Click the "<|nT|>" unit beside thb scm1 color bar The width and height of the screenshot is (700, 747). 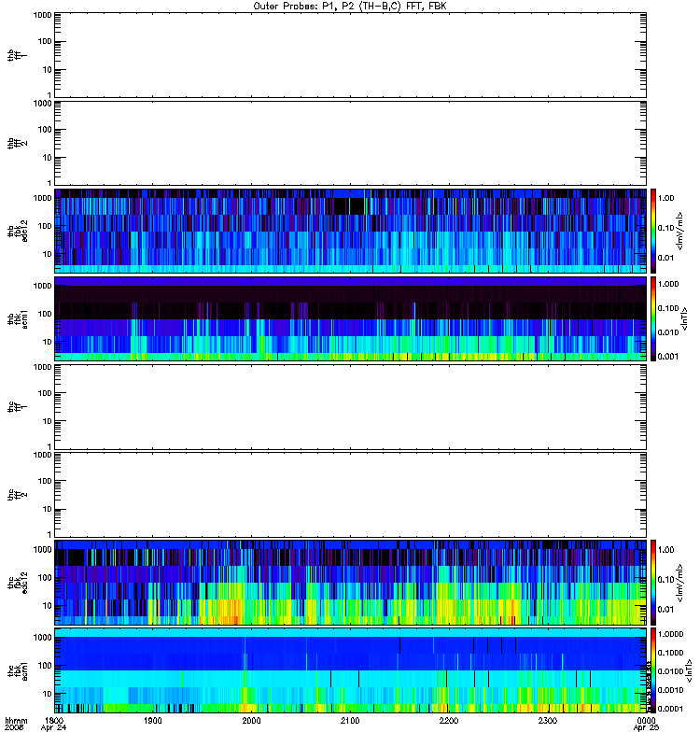[x=685, y=318]
